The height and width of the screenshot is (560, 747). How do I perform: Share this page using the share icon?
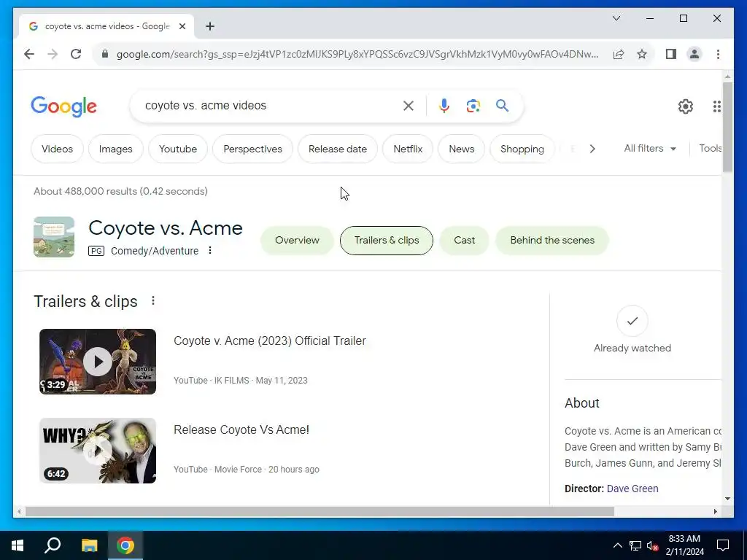point(619,54)
